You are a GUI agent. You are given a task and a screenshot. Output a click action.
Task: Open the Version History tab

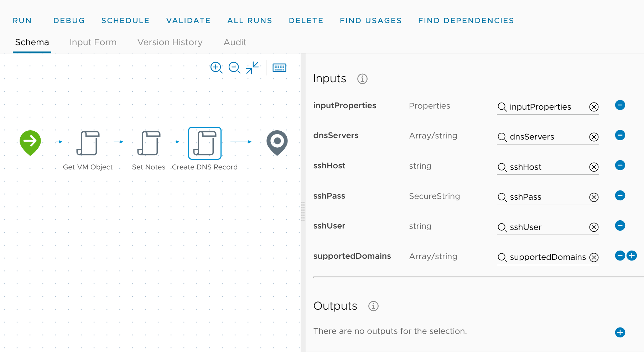pos(170,42)
